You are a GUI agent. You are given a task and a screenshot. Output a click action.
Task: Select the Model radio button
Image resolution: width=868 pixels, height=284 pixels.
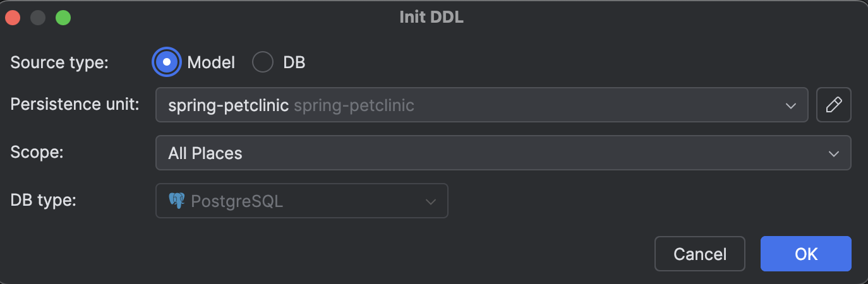tap(167, 62)
